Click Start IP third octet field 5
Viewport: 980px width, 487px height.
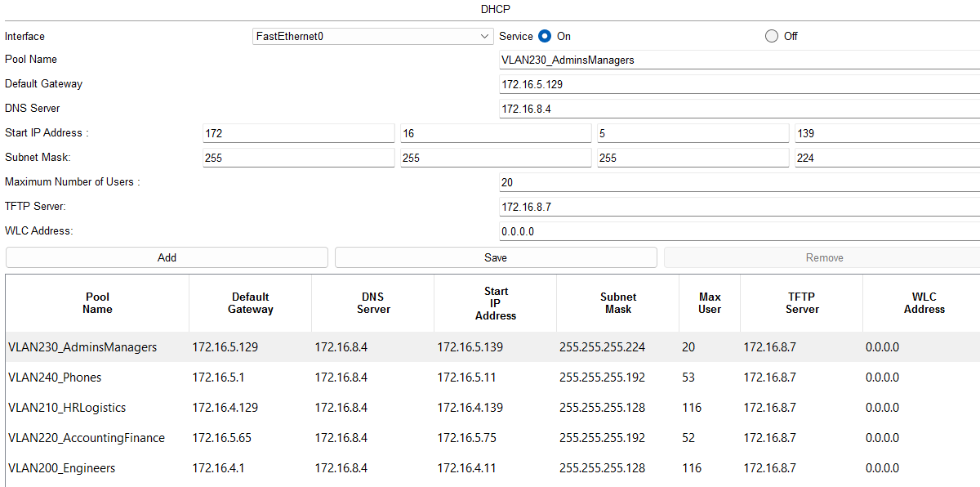click(x=693, y=133)
